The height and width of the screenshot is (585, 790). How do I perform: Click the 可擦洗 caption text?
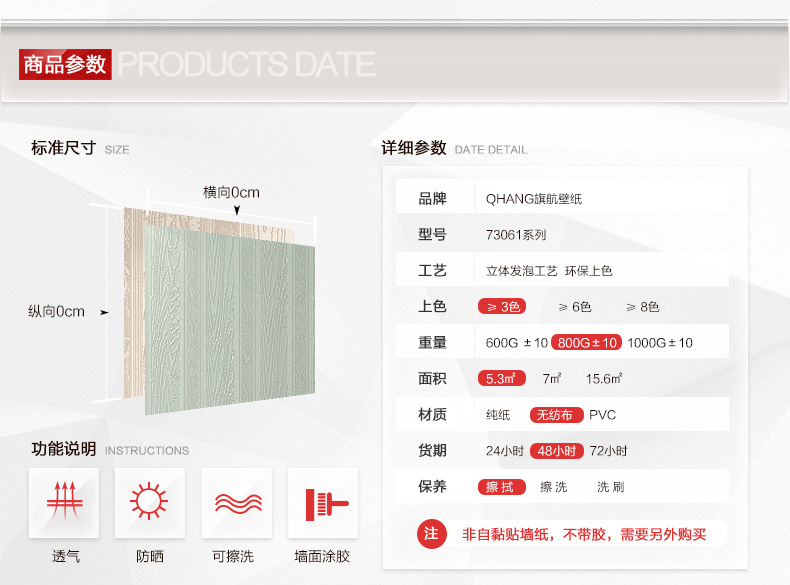click(x=233, y=556)
